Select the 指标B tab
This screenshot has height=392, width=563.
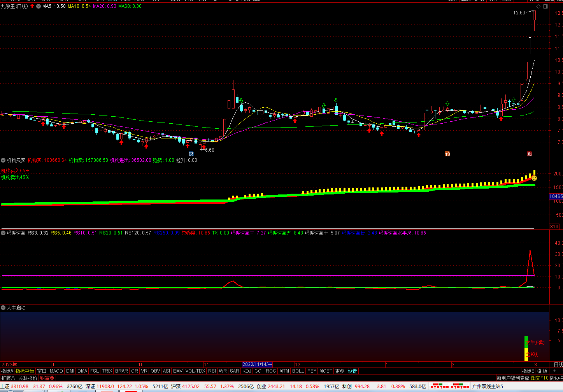click(528, 371)
